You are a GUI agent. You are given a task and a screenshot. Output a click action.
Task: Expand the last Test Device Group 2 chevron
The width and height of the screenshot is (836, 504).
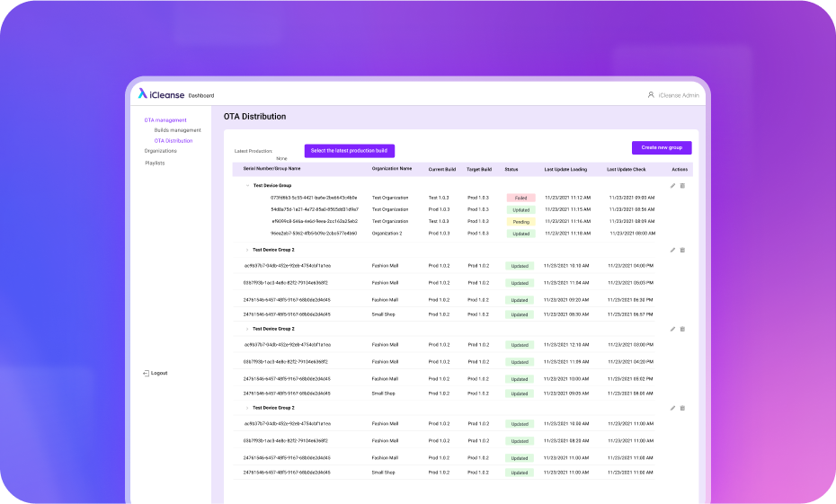coord(247,408)
